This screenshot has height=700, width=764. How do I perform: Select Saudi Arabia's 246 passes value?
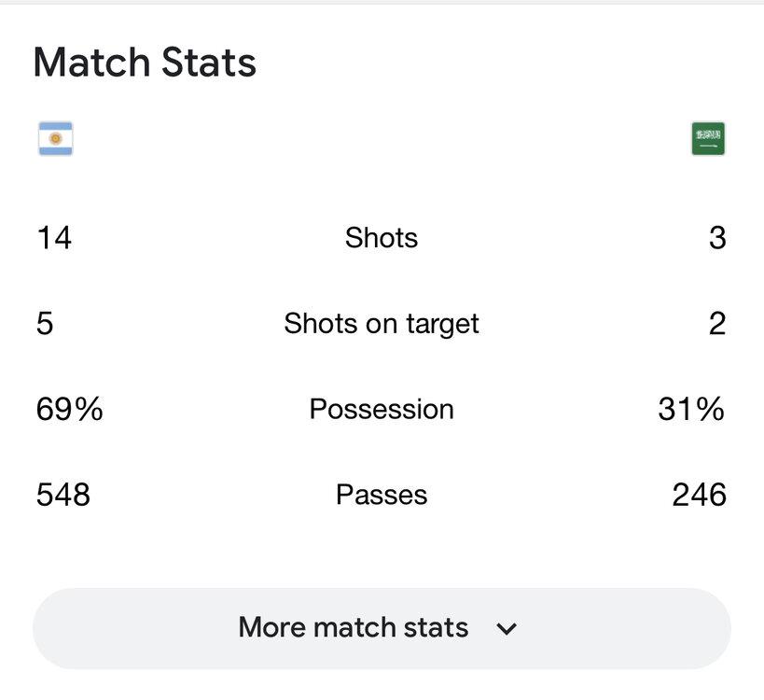click(x=699, y=495)
